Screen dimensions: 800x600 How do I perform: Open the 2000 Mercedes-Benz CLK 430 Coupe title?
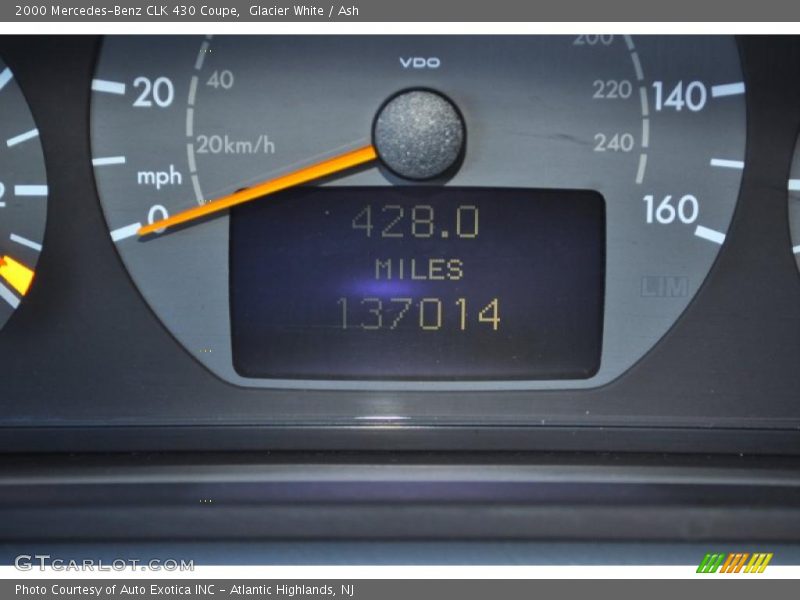click(x=126, y=11)
